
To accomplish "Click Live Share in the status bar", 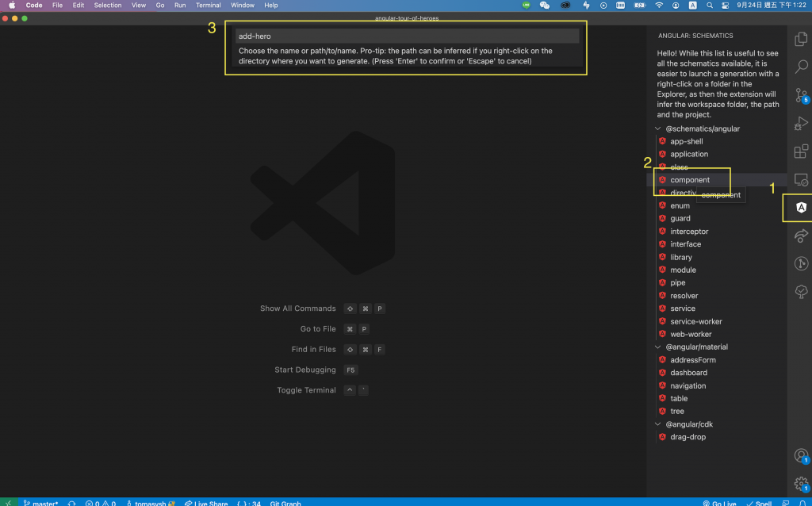I will click(x=206, y=503).
